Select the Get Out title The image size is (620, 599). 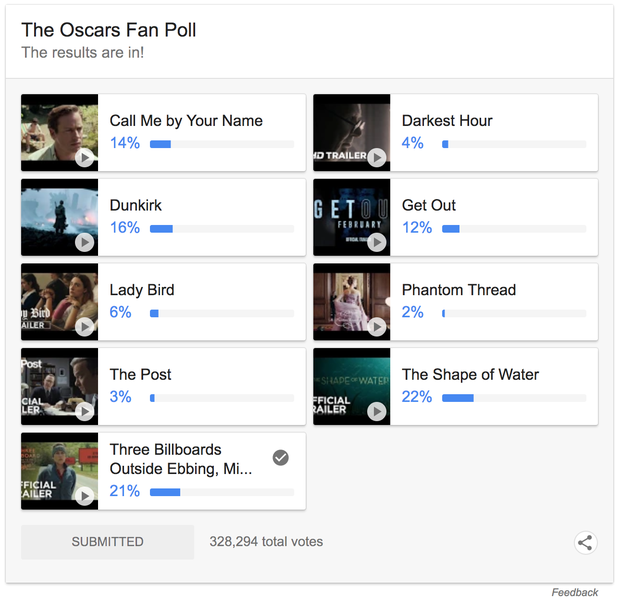point(429,205)
